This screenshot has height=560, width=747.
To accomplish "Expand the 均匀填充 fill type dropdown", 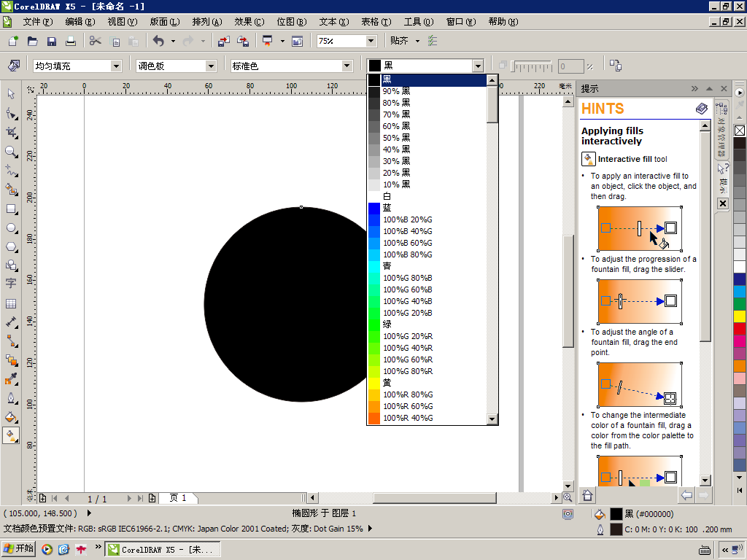I will point(116,66).
